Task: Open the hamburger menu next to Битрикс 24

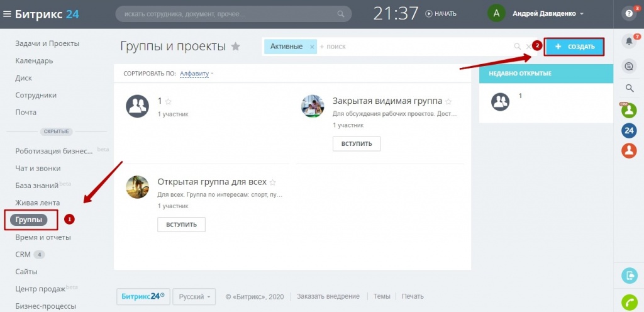Action: click(x=7, y=14)
